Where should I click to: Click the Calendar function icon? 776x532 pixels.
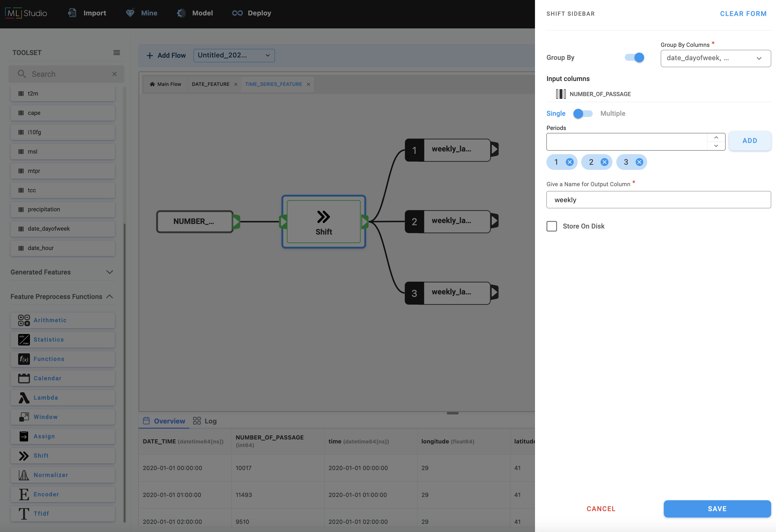coord(24,378)
